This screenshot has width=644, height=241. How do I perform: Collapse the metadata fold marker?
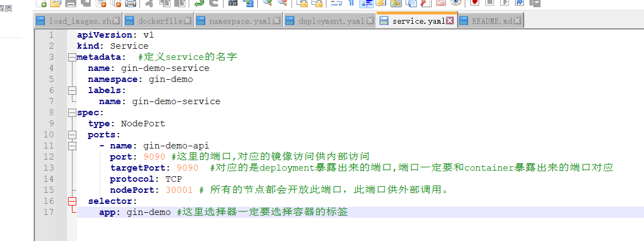coord(72,57)
